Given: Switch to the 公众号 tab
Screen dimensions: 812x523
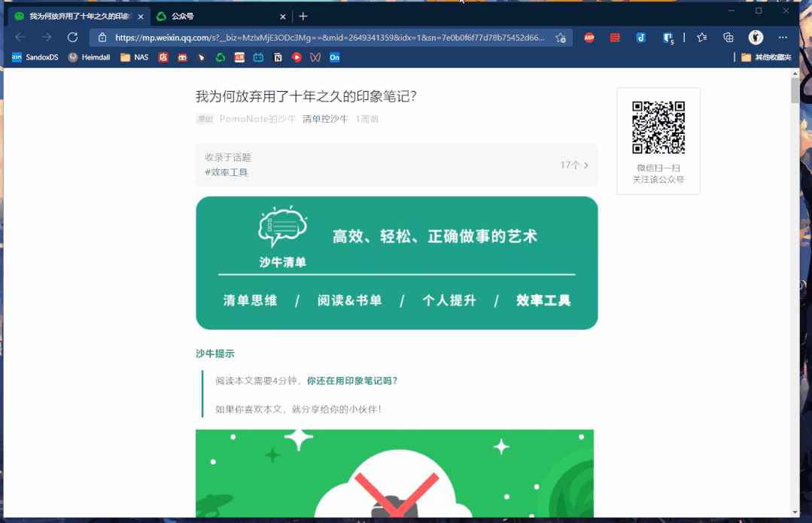Looking at the screenshot, I should coord(220,17).
